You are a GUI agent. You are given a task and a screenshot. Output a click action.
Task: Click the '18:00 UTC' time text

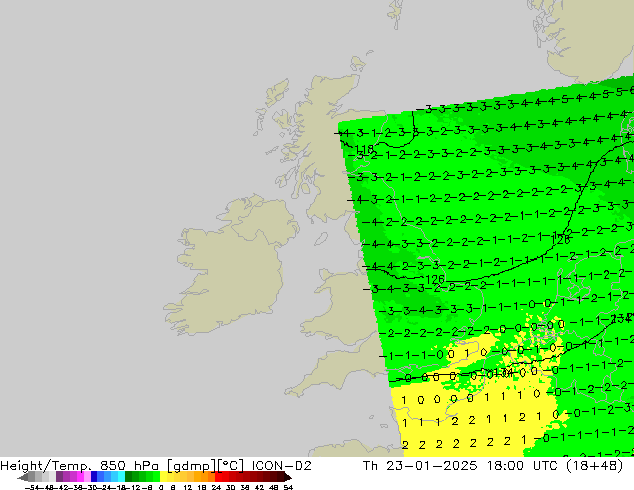click(521, 466)
